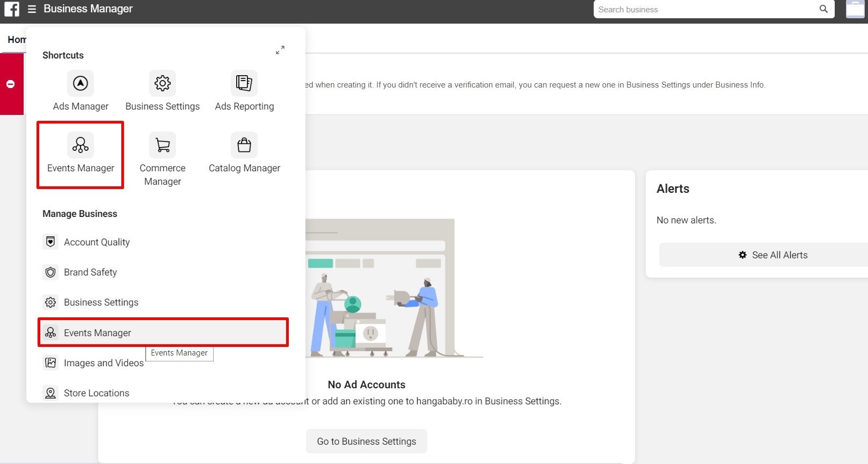This screenshot has height=464, width=868.
Task: Open Catalog Manager bag icon
Action: click(244, 145)
